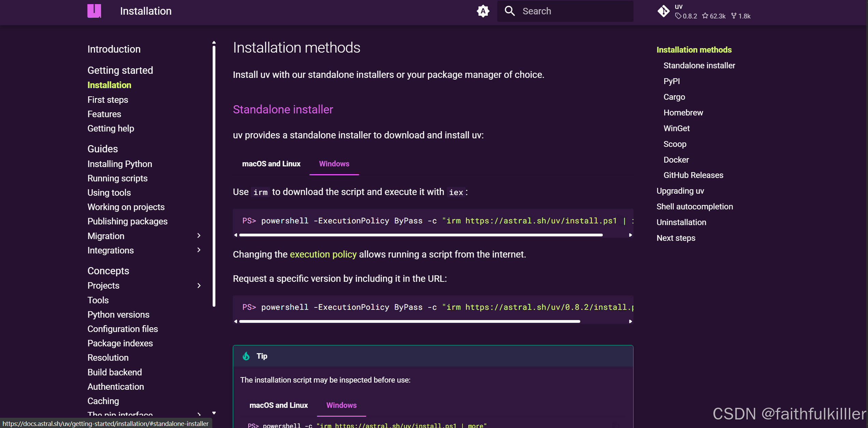Click the 1.8k forks icon
The height and width of the screenshot is (428, 868).
tap(733, 16)
